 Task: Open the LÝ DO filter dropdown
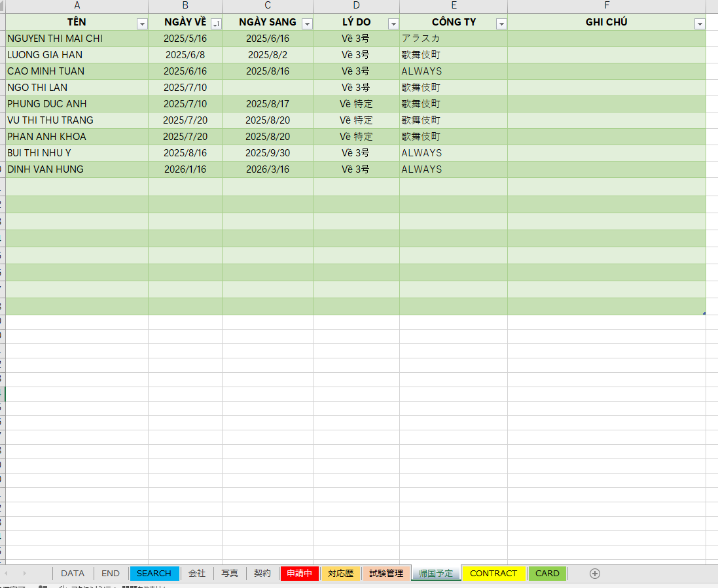tap(393, 24)
